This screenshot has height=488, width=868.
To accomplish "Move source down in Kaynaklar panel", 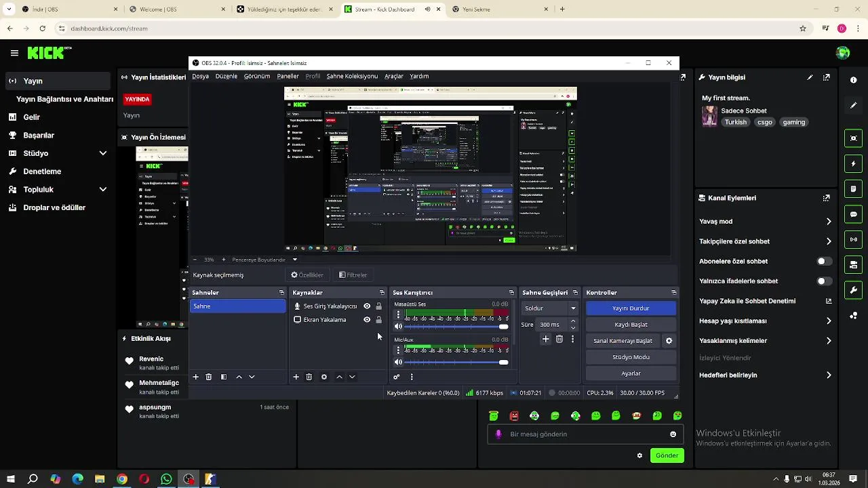I will (352, 377).
